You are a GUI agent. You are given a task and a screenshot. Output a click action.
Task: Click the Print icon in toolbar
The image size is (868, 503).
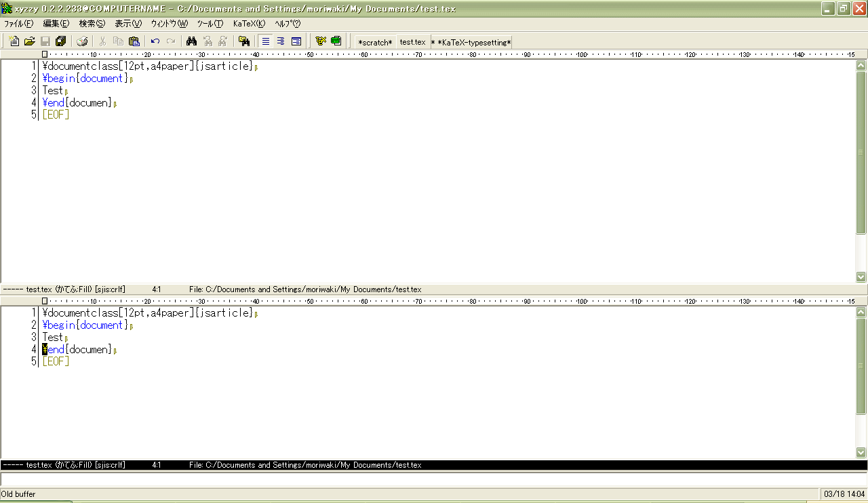82,41
